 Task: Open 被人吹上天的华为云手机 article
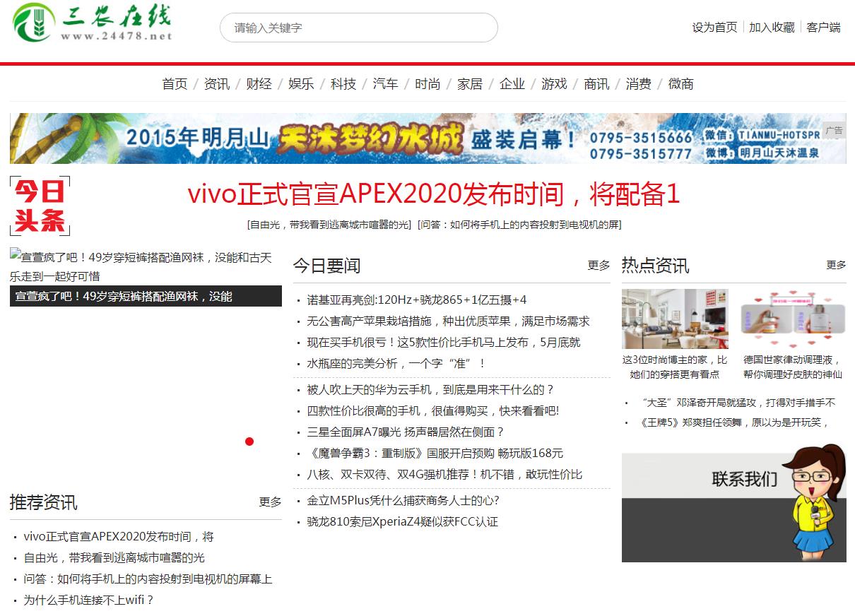click(x=430, y=389)
